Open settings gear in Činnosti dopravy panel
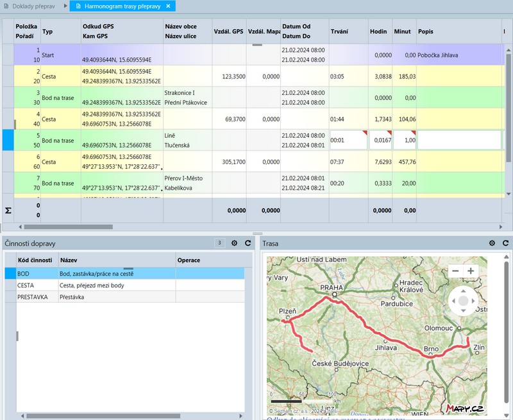This screenshot has width=513, height=420. point(234,244)
